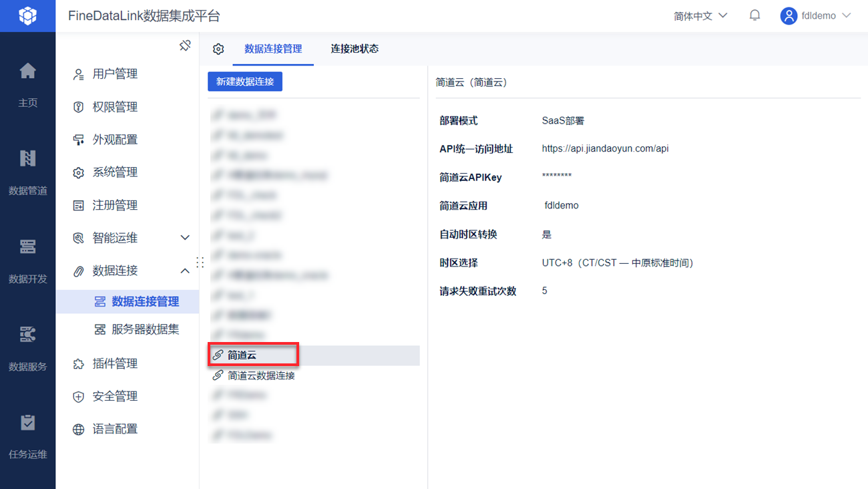Select the 简道云 connection row
Image resolution: width=868 pixels, height=489 pixels.
[314, 355]
